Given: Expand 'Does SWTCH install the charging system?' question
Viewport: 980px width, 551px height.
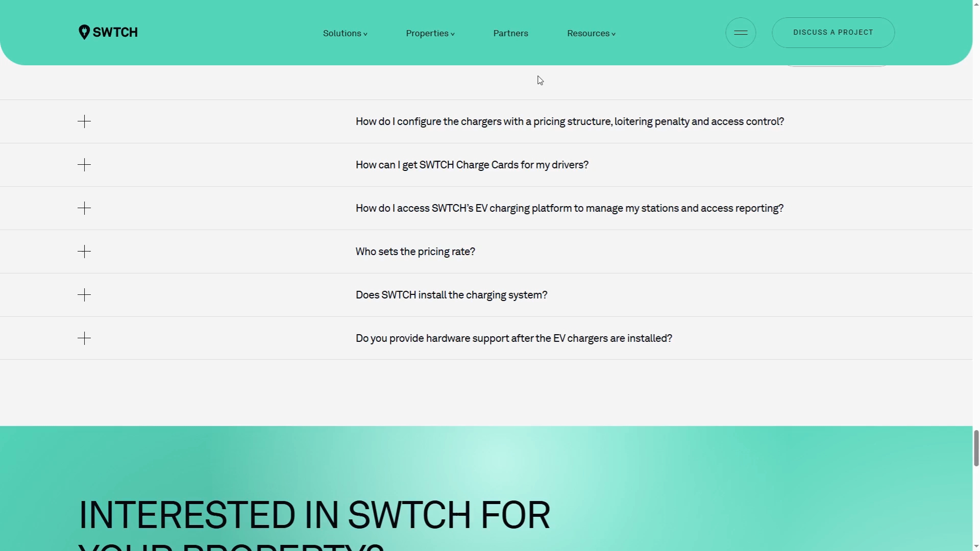Looking at the screenshot, I should pos(451,295).
